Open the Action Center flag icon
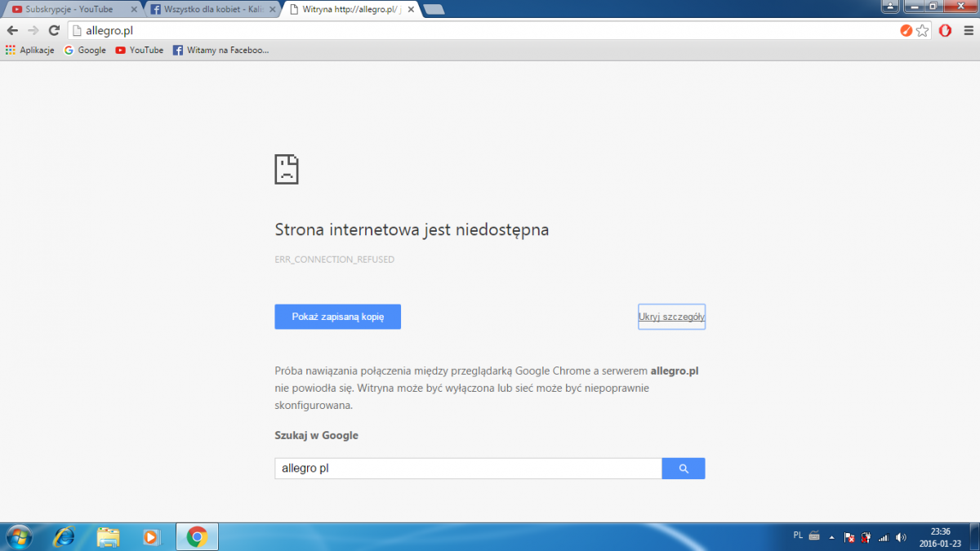Screen dimensions: 980x551 849,537
